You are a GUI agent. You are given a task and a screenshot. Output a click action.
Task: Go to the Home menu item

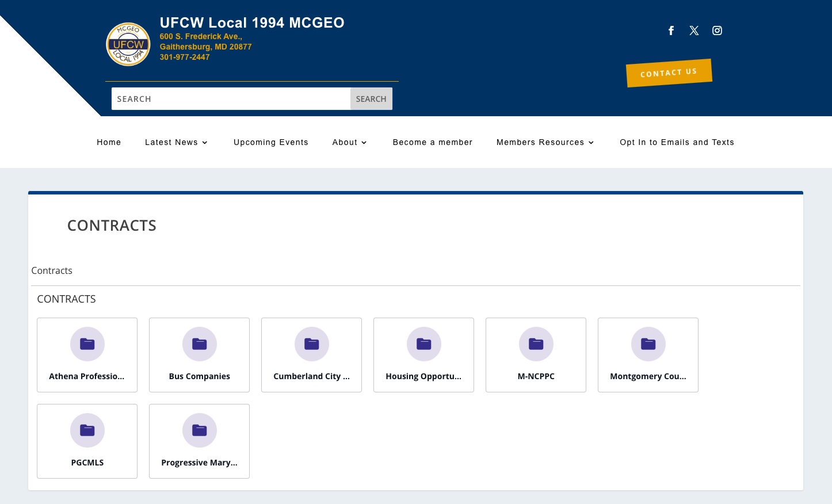(109, 142)
